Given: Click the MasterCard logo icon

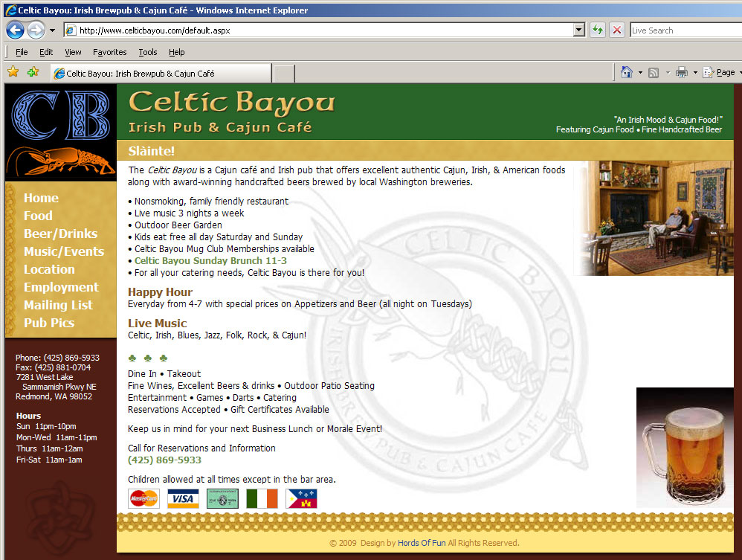Looking at the screenshot, I should (x=143, y=498).
